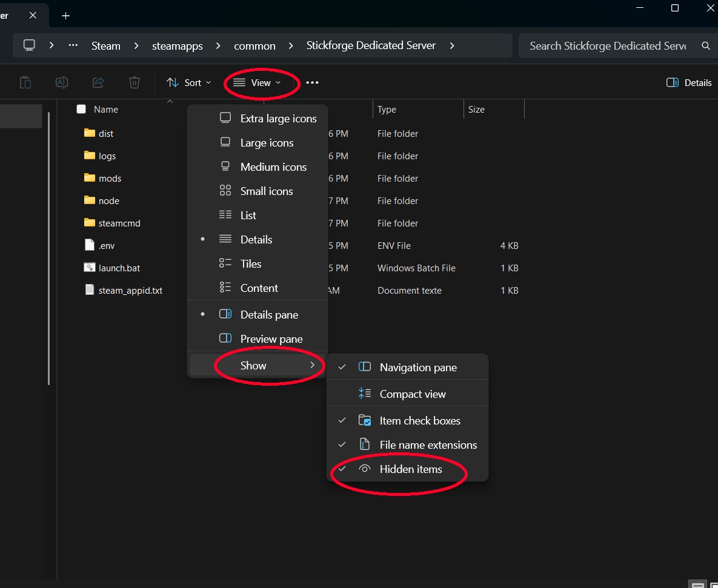The width and height of the screenshot is (718, 588).
Task: Toggle the Details button at top right
Action: tap(689, 82)
